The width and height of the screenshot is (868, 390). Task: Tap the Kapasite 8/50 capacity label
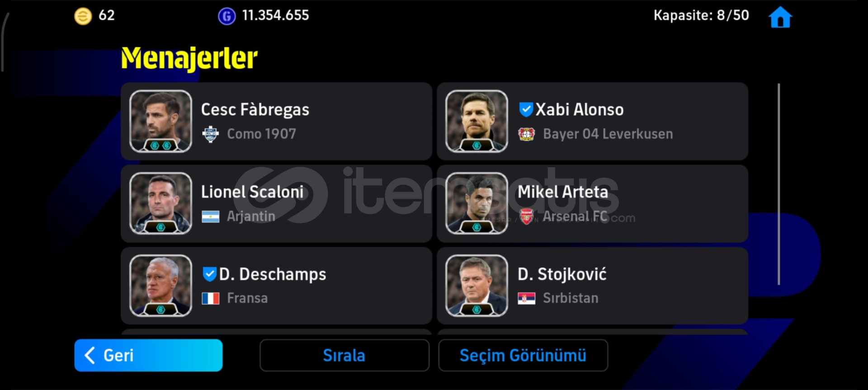pos(701,15)
